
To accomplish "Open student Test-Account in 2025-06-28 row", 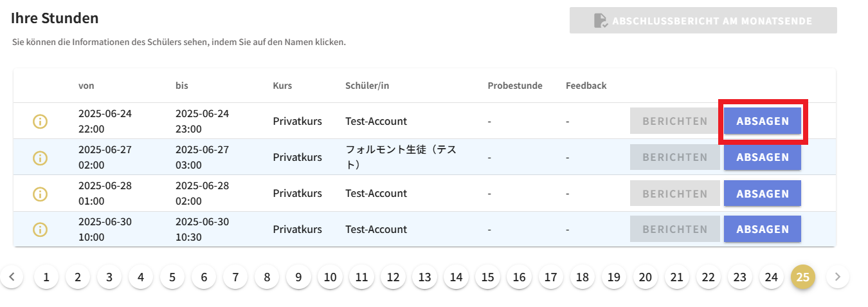I will tap(376, 194).
